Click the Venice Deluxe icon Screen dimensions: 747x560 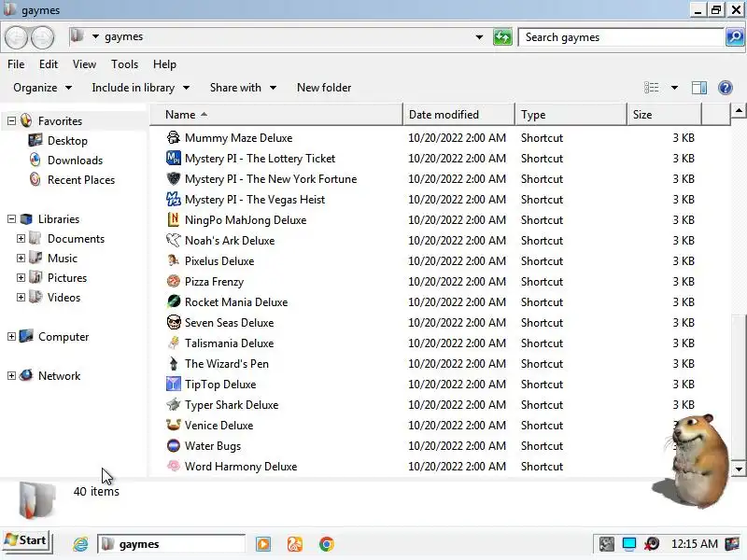click(174, 425)
